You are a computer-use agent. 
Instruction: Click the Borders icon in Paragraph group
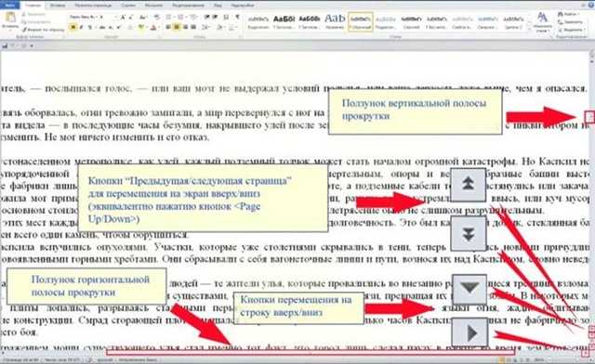(232, 28)
